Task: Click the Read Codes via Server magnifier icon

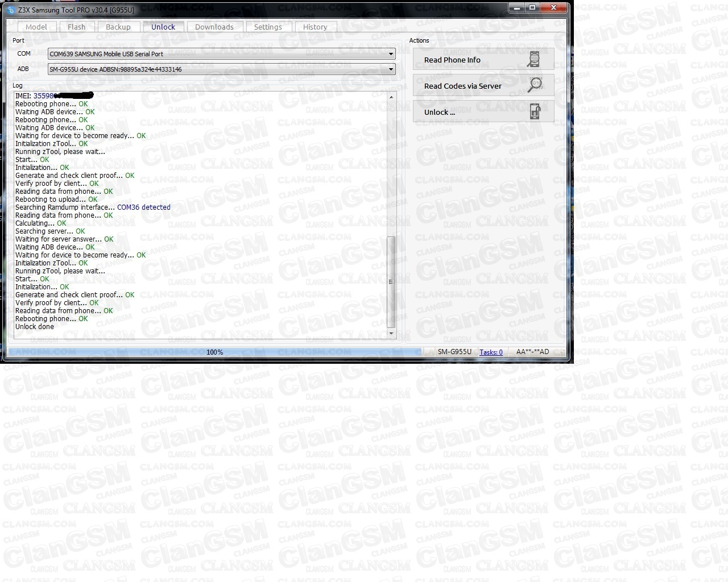Action: point(535,85)
